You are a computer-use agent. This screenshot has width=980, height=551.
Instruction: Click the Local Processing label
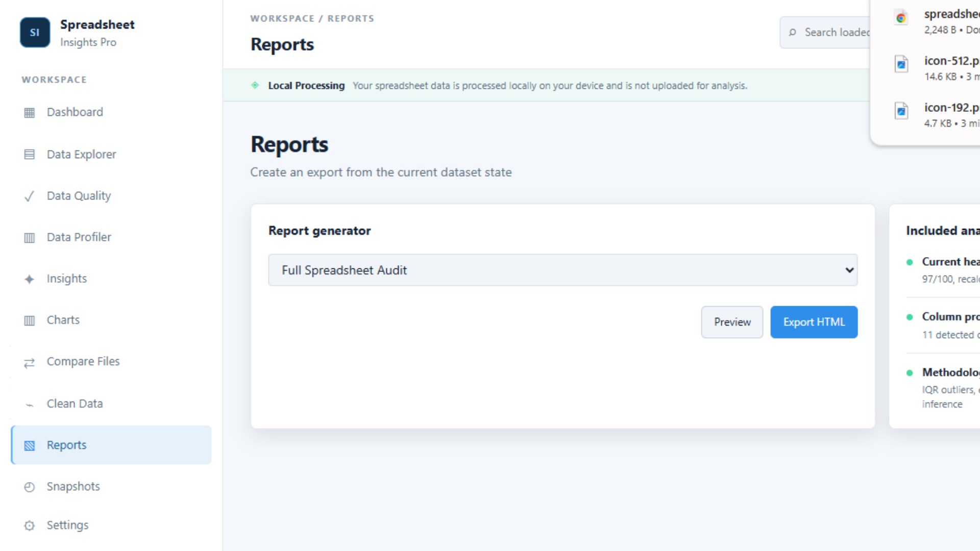click(306, 86)
